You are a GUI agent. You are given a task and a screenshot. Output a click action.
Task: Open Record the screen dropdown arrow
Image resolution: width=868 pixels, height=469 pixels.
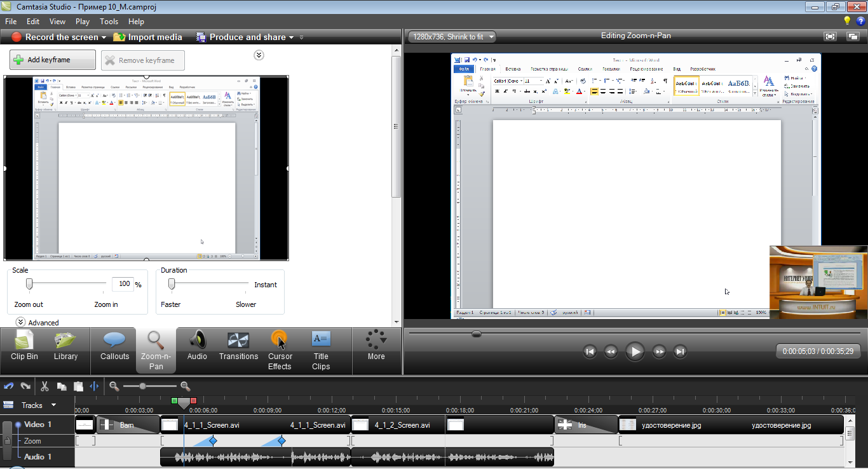(104, 37)
